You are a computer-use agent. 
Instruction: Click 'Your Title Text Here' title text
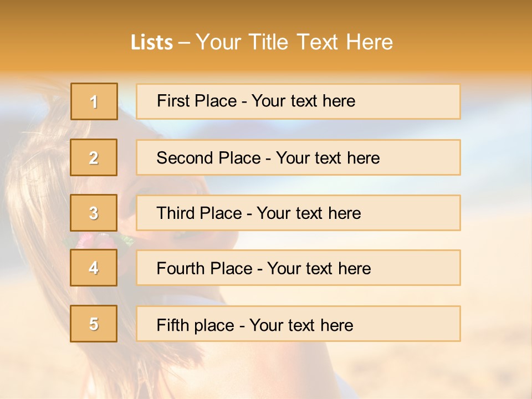(x=294, y=42)
